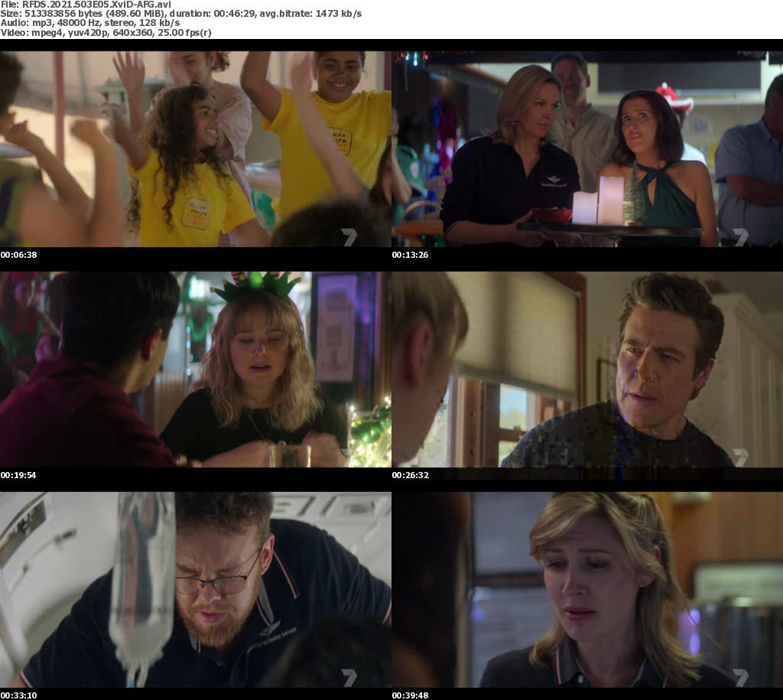Click the 7 logo in the candle scene frame
Screen dimensions: 783x700
pos(740,237)
